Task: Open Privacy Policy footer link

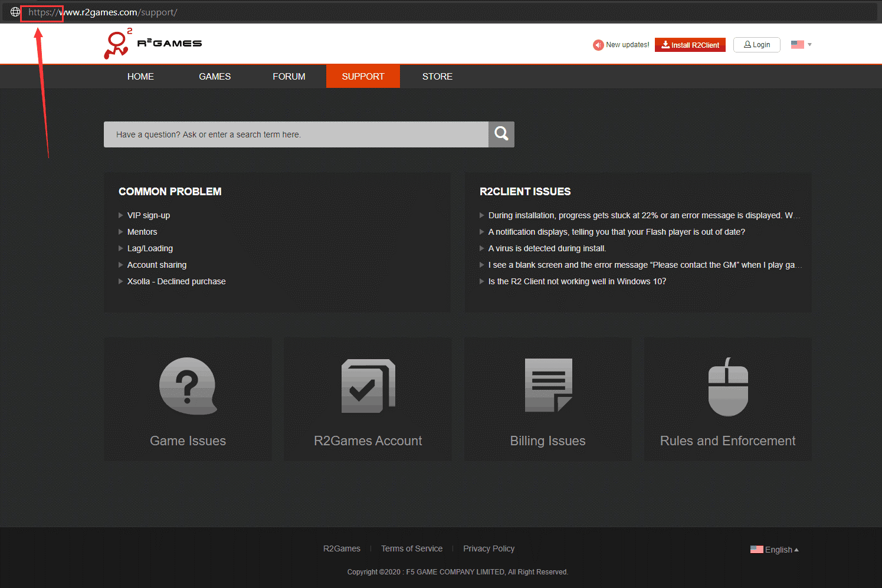Action: tap(489, 548)
